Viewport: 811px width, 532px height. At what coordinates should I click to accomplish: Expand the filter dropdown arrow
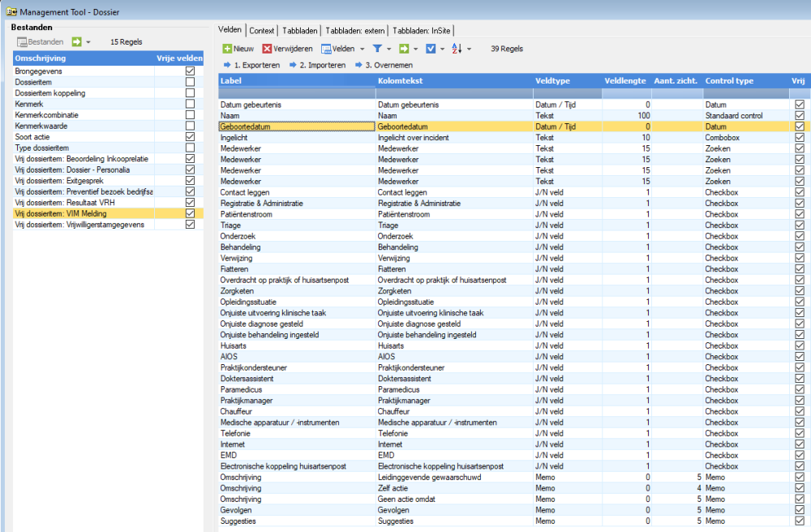click(x=388, y=49)
